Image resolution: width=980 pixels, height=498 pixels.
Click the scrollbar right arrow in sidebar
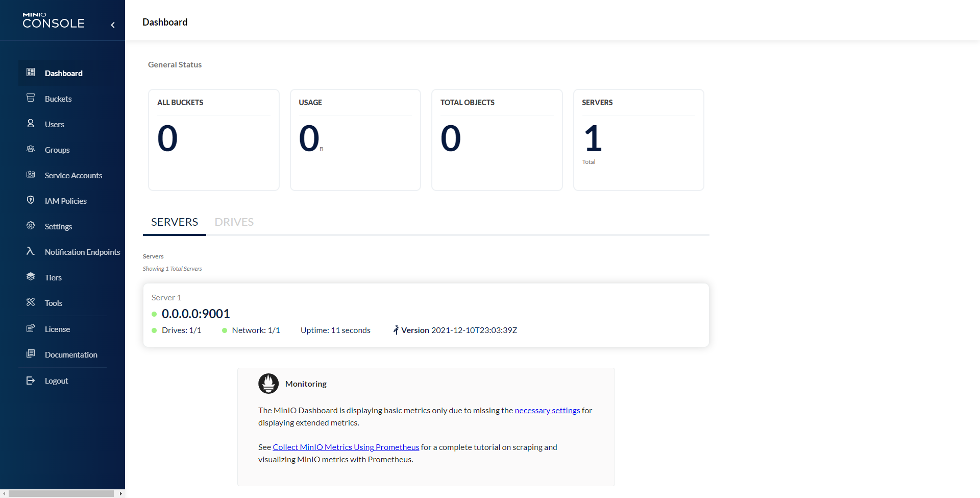[120, 494]
